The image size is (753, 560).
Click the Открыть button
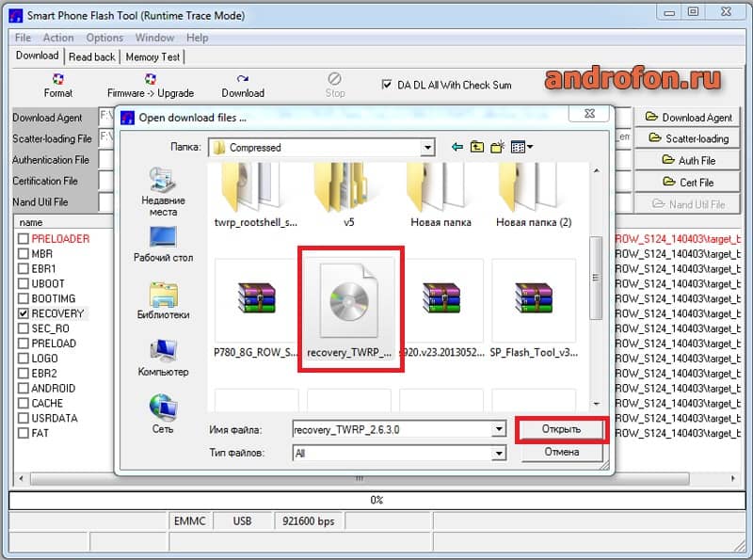click(x=561, y=429)
